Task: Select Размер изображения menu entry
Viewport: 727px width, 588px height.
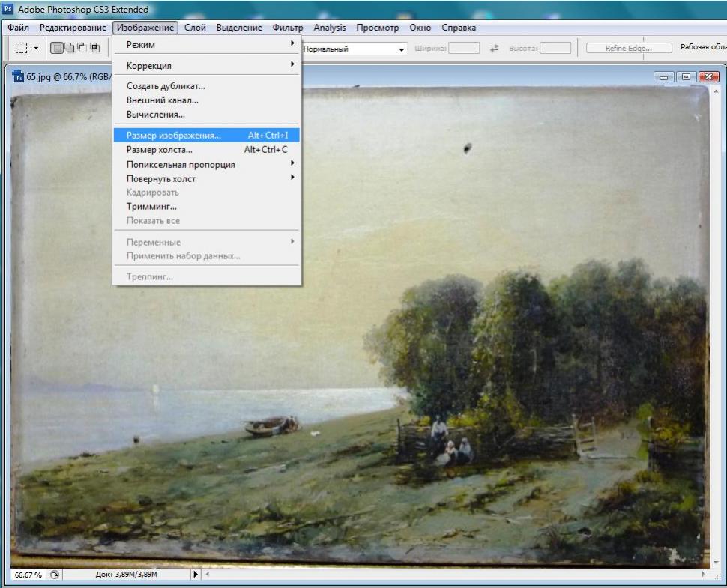Action: [207, 136]
